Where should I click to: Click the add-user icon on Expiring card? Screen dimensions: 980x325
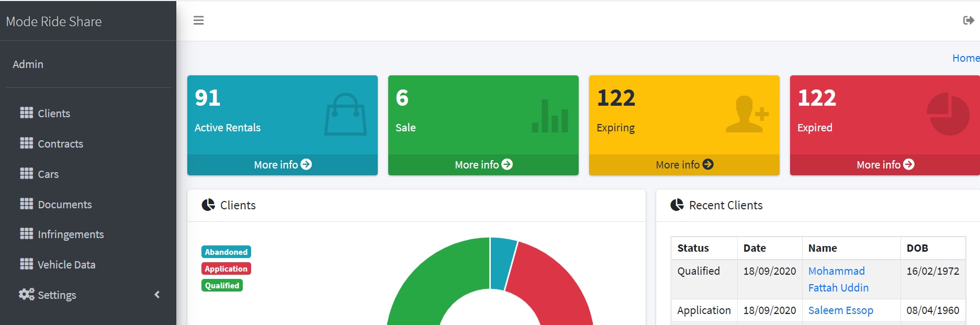[x=747, y=114]
